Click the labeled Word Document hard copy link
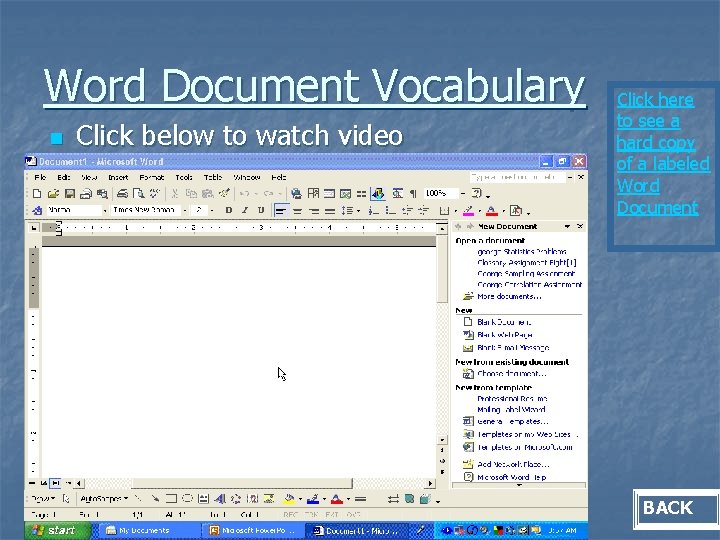 [663, 153]
